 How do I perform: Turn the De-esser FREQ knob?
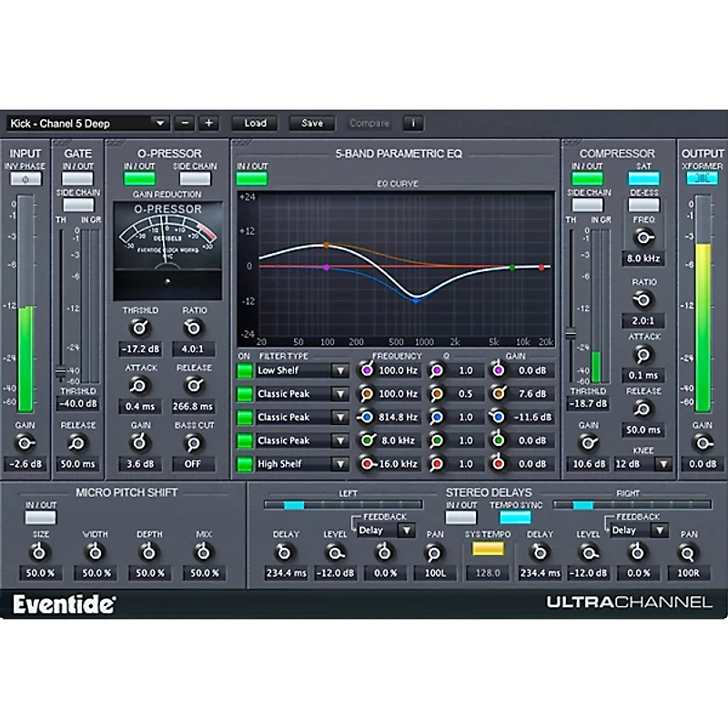point(644,235)
